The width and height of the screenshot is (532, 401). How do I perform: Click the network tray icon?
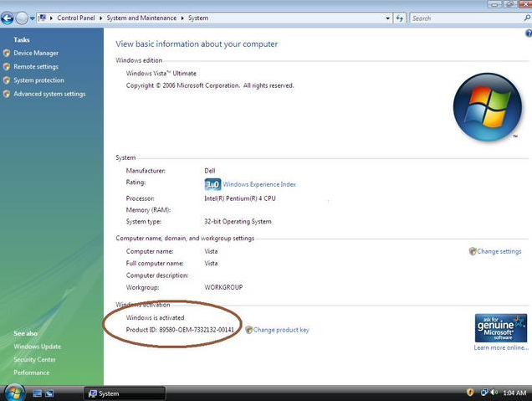point(483,393)
